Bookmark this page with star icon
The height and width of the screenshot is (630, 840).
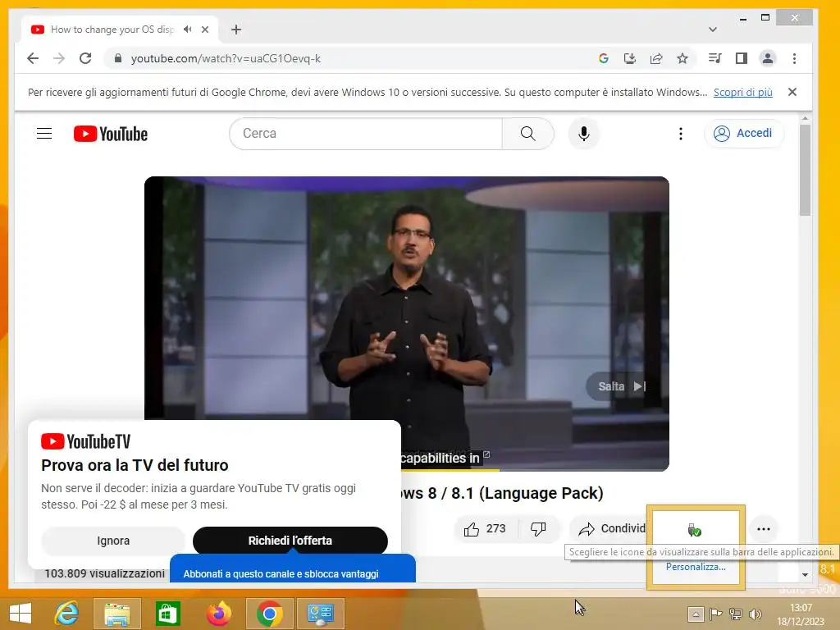click(x=682, y=58)
